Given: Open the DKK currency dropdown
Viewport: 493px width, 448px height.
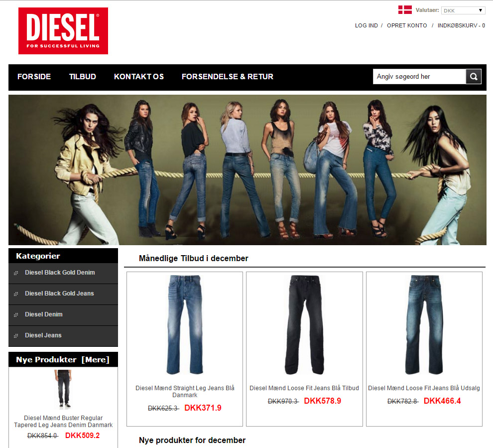Looking at the screenshot, I should [463, 10].
